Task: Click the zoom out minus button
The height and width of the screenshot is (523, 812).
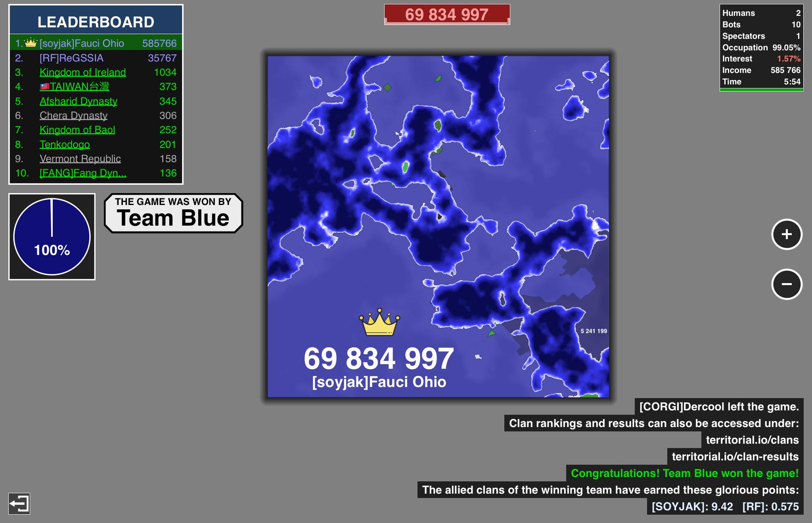Action: click(787, 284)
